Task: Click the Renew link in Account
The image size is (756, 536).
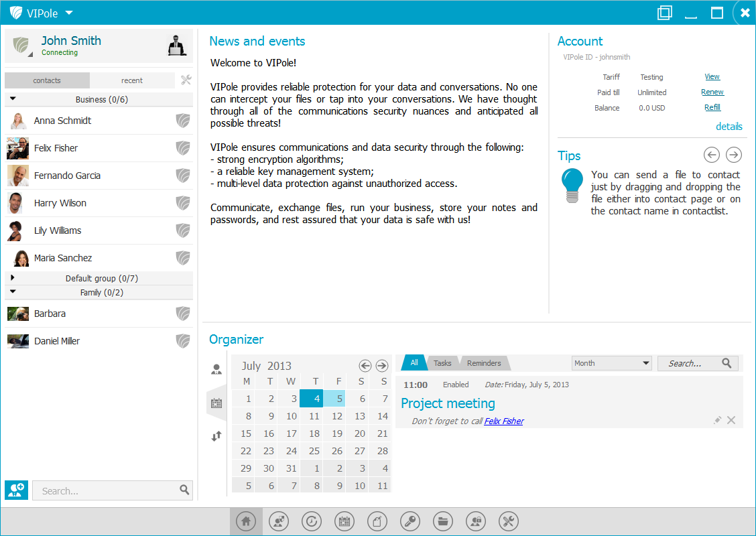Action: tap(712, 92)
